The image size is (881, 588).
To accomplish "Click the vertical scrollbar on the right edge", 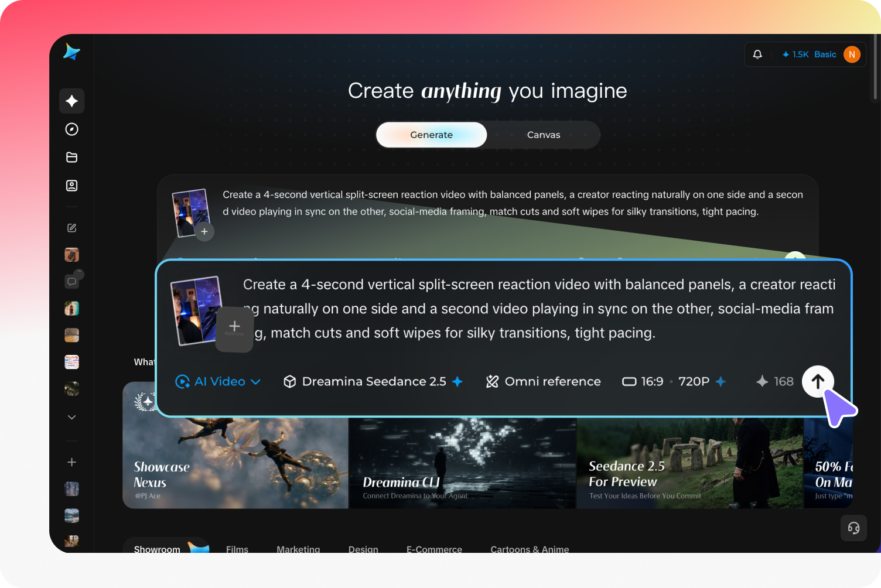I will pyautogui.click(x=875, y=67).
